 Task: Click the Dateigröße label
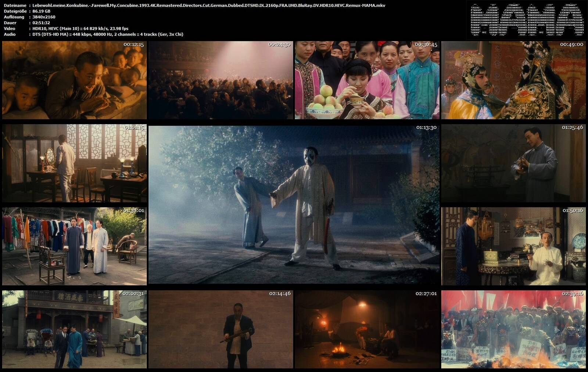point(15,11)
